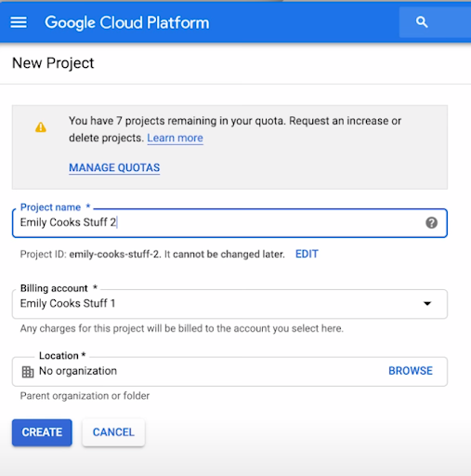Select the Emily Cooks Stuff 1 billing account field

coord(229,304)
